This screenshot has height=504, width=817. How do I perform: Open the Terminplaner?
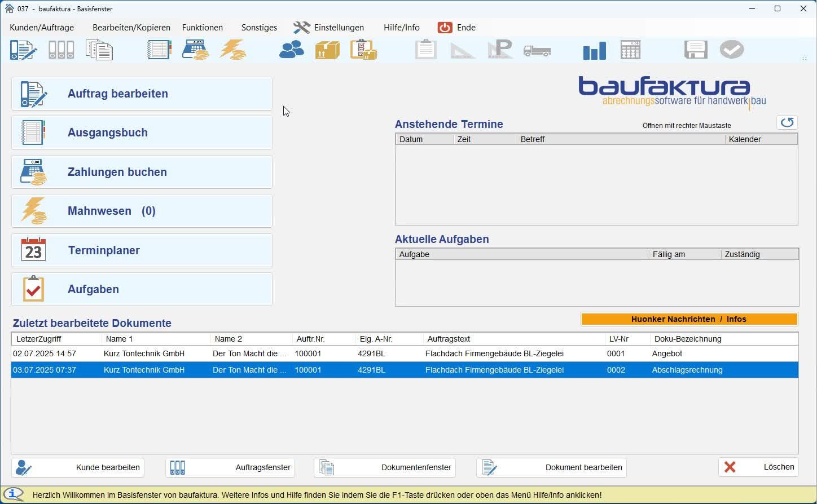tap(142, 250)
